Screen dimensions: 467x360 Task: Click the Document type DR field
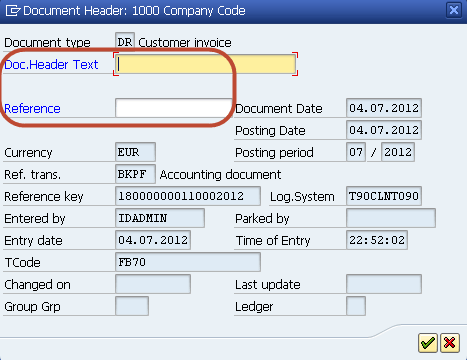tap(125, 42)
